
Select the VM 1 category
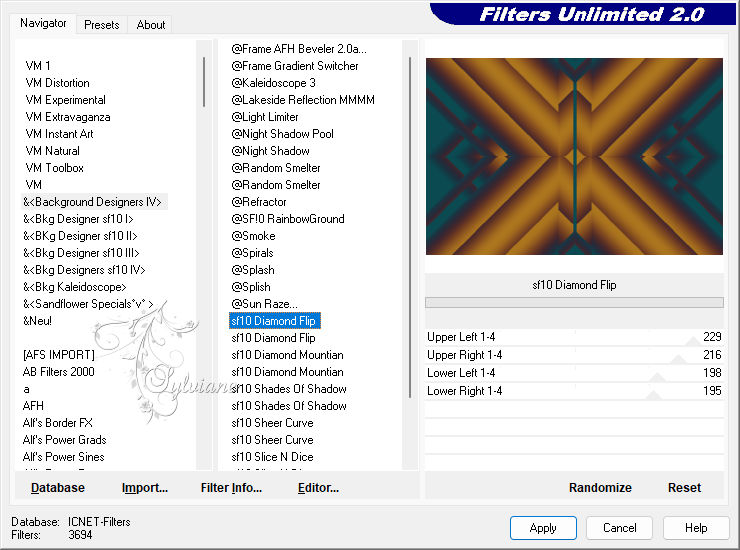(x=38, y=66)
